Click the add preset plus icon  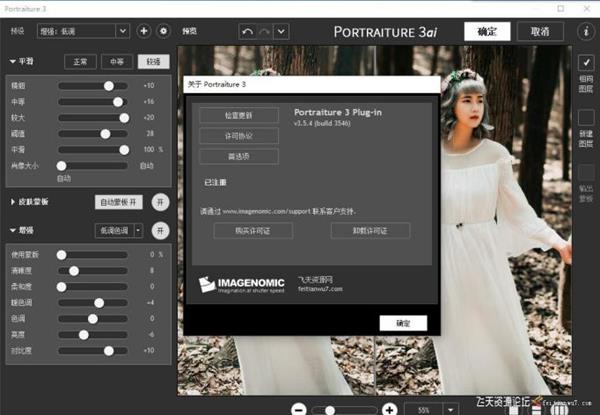(144, 31)
